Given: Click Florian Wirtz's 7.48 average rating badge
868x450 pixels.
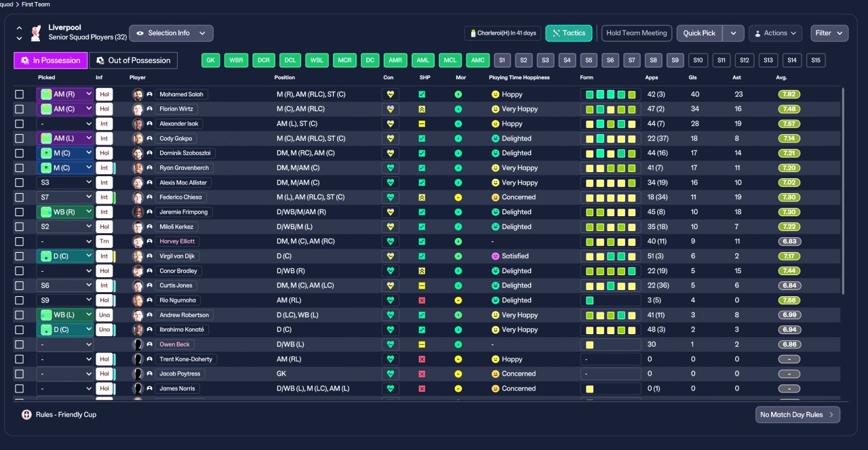Looking at the screenshot, I should pyautogui.click(x=789, y=109).
